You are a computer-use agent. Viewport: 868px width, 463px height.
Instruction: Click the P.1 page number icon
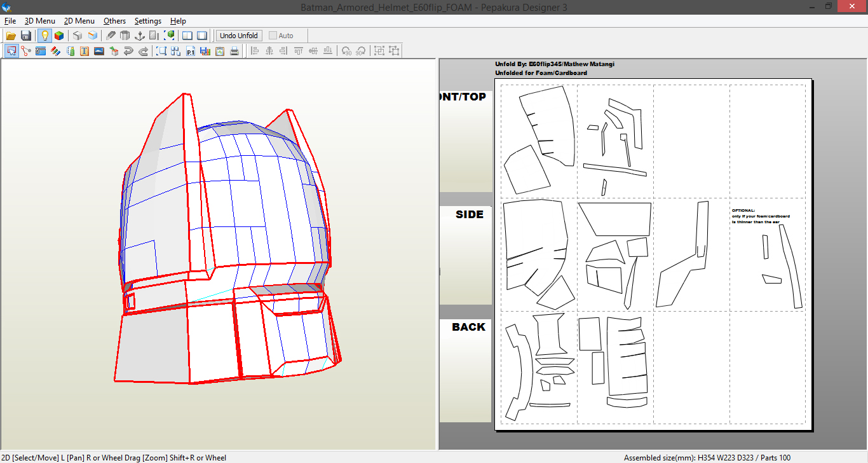pos(191,51)
